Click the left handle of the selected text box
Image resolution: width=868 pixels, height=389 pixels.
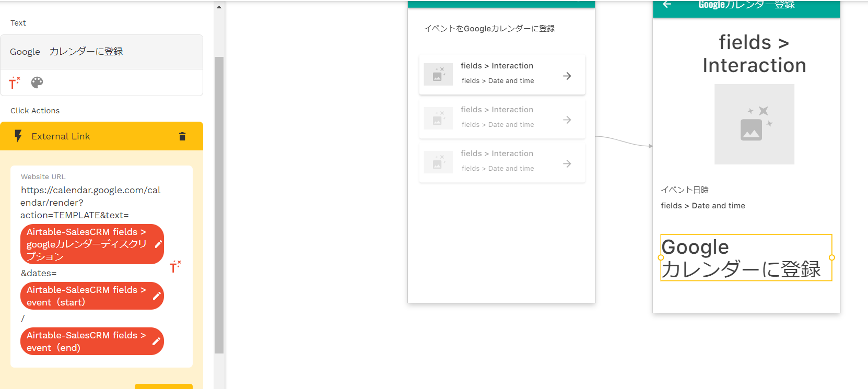pos(661,257)
